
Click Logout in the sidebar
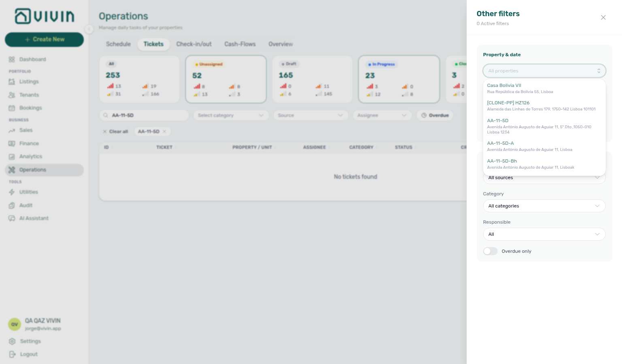[28, 354]
